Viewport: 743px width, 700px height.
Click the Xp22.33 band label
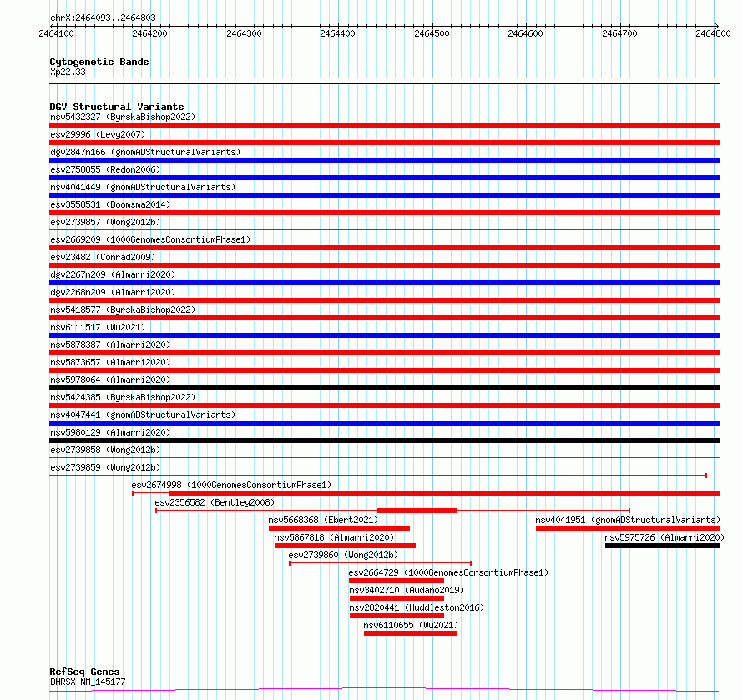pos(68,72)
